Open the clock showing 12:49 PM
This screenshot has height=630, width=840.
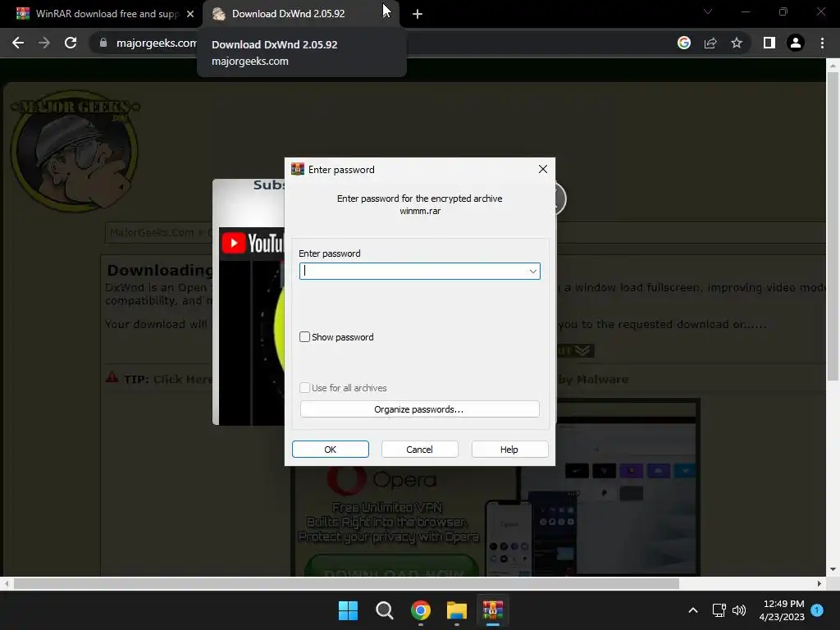[x=782, y=610]
